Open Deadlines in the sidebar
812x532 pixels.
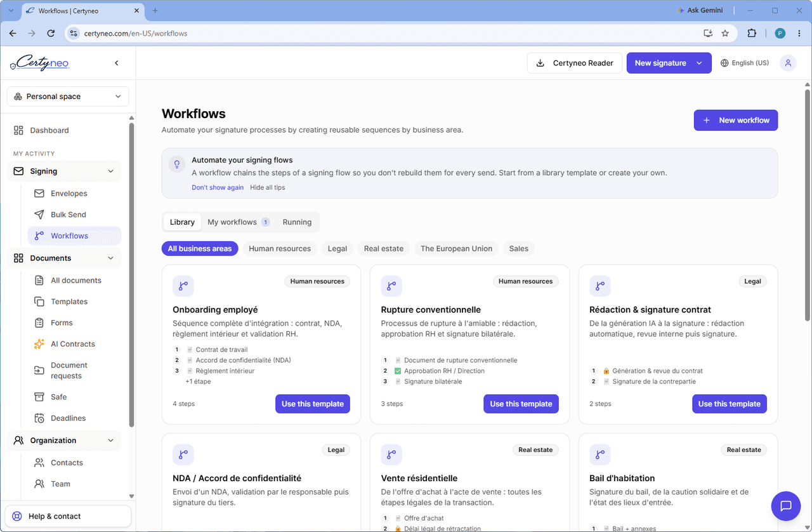coord(74,418)
